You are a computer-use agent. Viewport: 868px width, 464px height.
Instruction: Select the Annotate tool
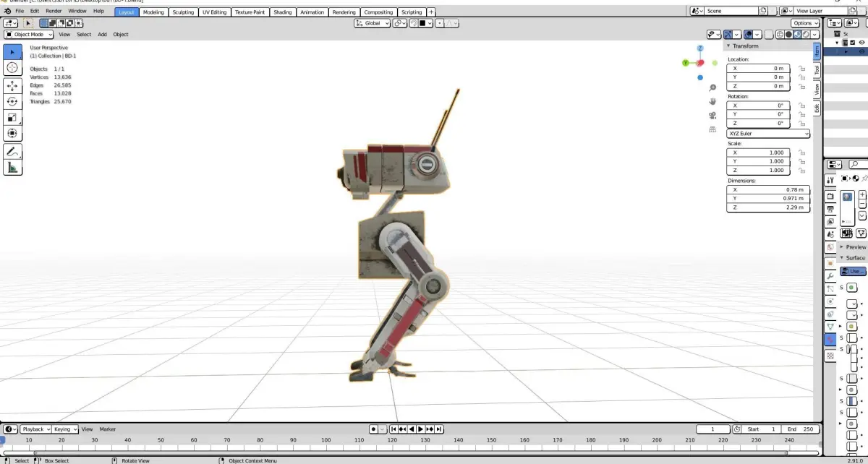[x=12, y=152]
